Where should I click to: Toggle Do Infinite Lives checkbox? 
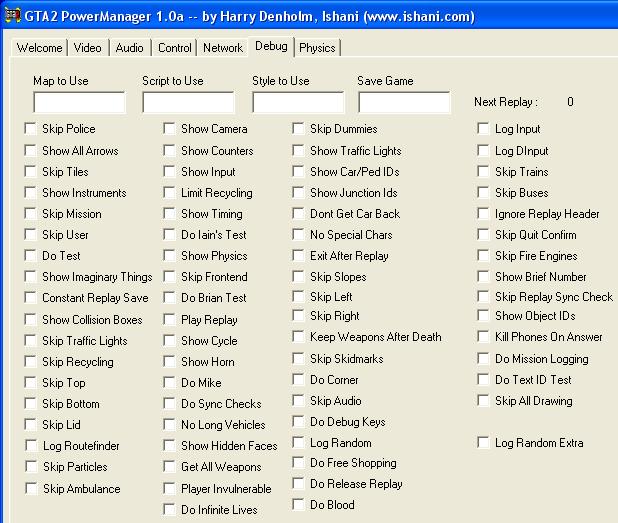pos(170,510)
